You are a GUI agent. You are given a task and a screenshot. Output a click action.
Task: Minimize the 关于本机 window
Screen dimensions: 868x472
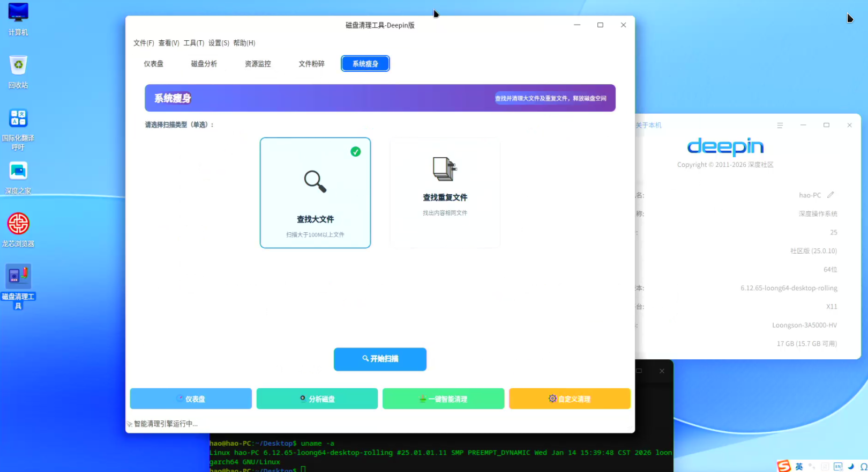(803, 125)
